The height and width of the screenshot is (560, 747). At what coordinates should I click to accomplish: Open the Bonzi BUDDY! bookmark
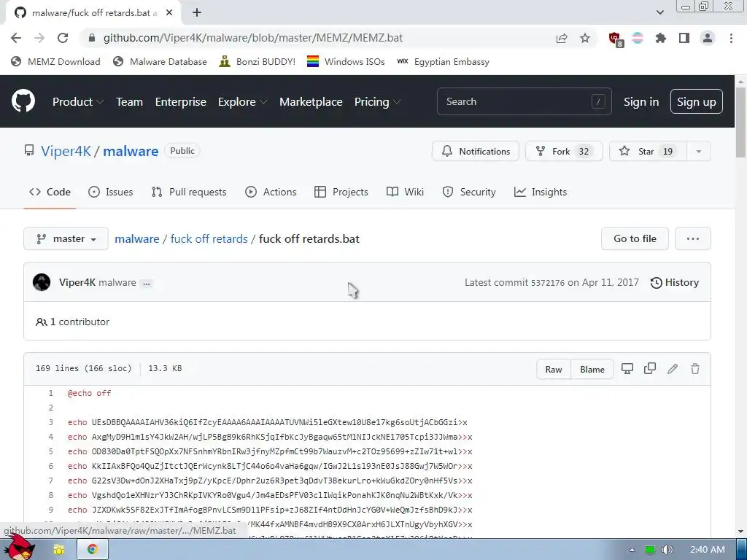pos(258,61)
